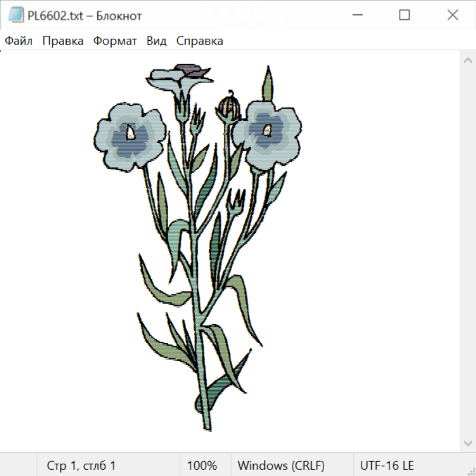Click the resize grip in window corner
The height and width of the screenshot is (476, 476).
click(x=471, y=471)
